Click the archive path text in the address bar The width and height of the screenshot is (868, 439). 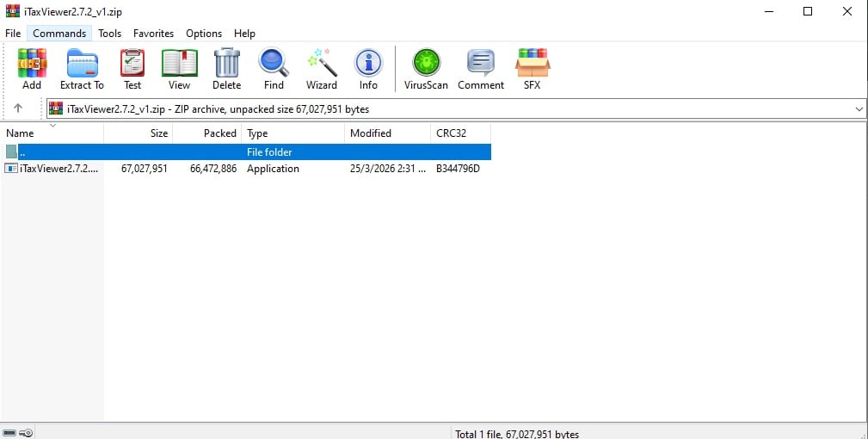coord(219,109)
